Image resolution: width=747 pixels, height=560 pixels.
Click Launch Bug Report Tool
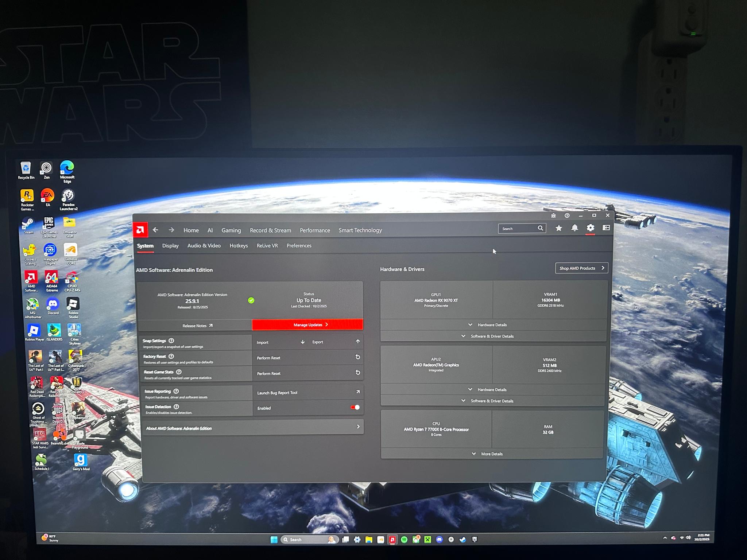click(308, 392)
